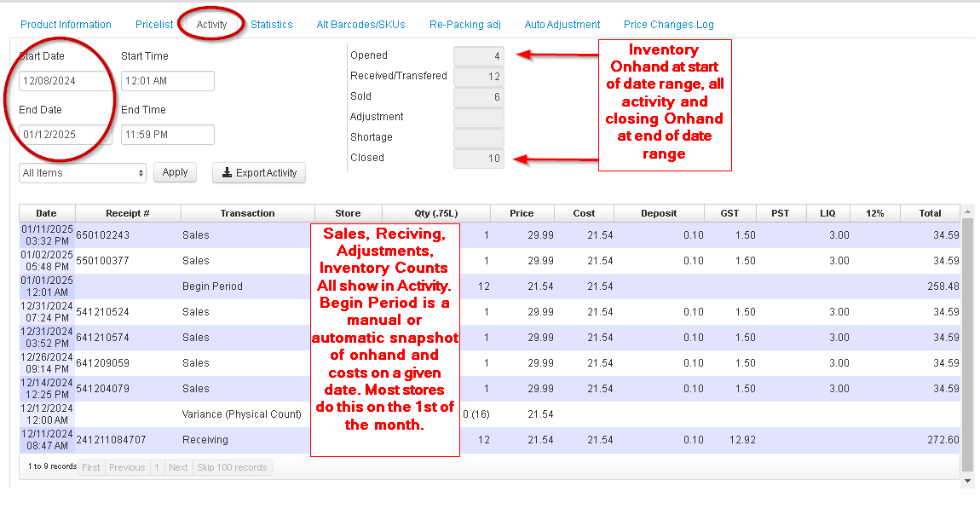The width and height of the screenshot is (980, 515).
Task: Click the empty Adjustment field
Action: click(x=479, y=118)
